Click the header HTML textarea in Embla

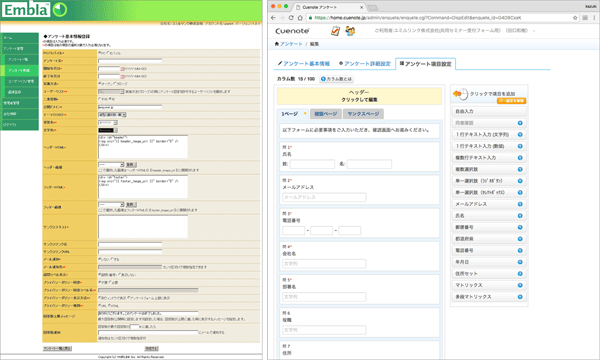[143, 147]
